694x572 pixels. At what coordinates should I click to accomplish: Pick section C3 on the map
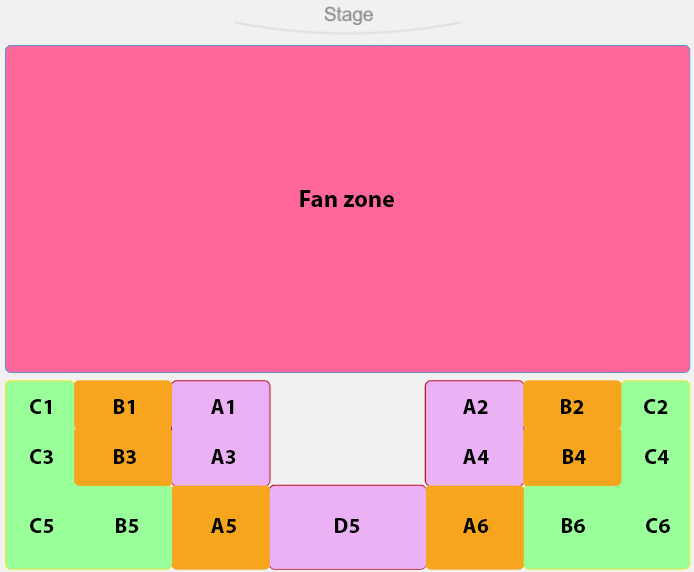[x=40, y=457]
